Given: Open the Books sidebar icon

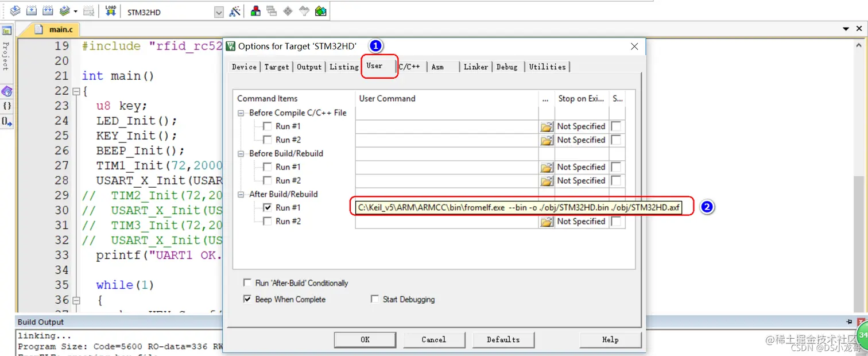Looking at the screenshot, I should tap(7, 91).
